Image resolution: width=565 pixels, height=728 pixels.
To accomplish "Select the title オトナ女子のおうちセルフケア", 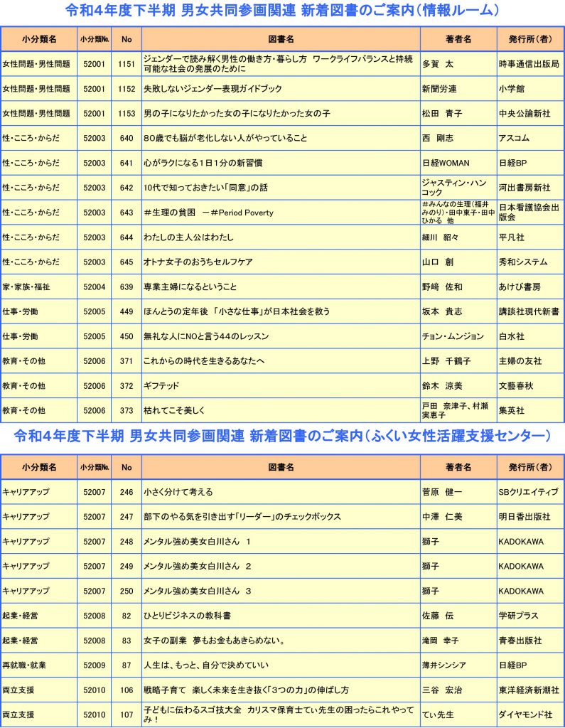I will tap(198, 262).
